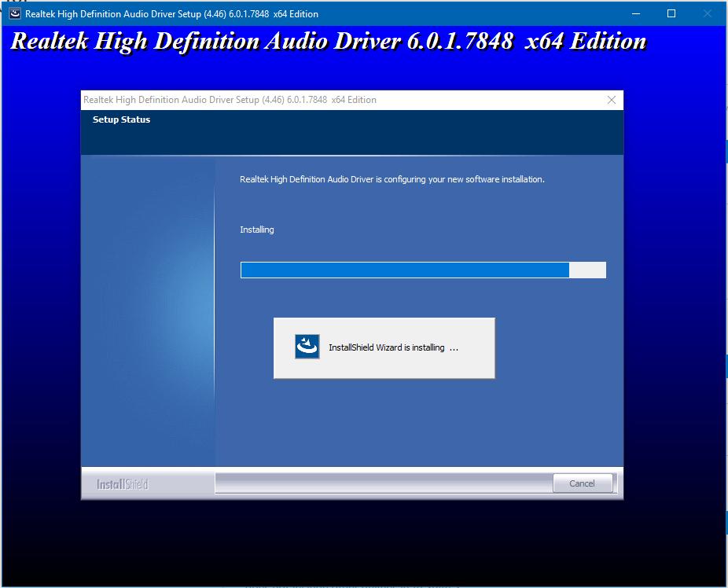Click the Realtek setup title bar icon

(x=14, y=13)
